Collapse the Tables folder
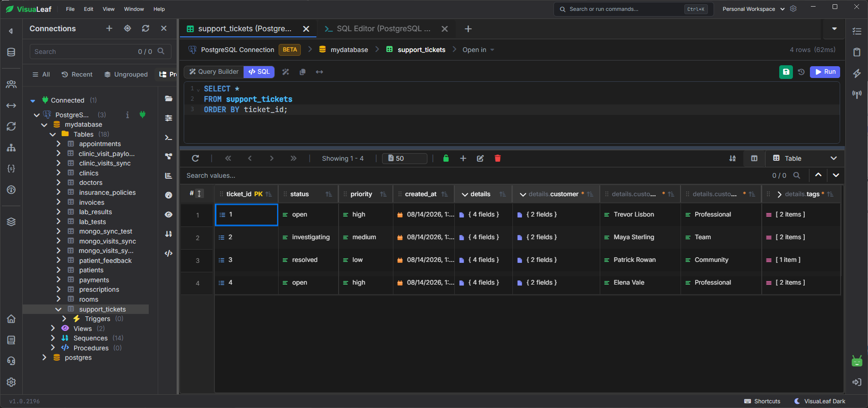 53,134
